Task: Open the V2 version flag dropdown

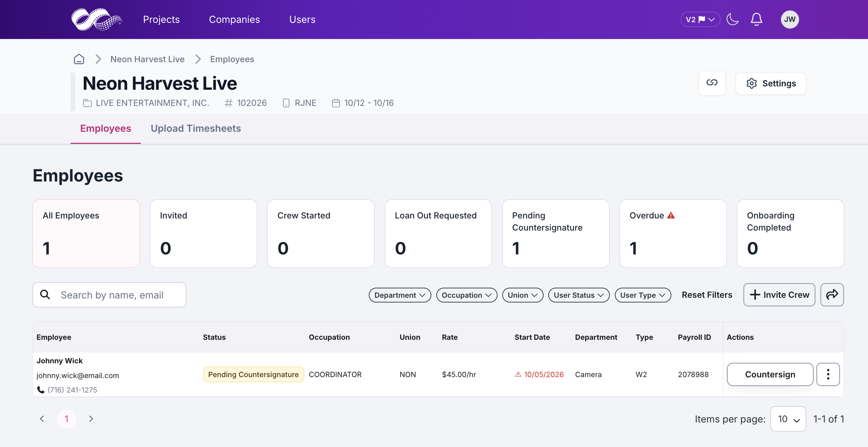Action: (x=700, y=19)
